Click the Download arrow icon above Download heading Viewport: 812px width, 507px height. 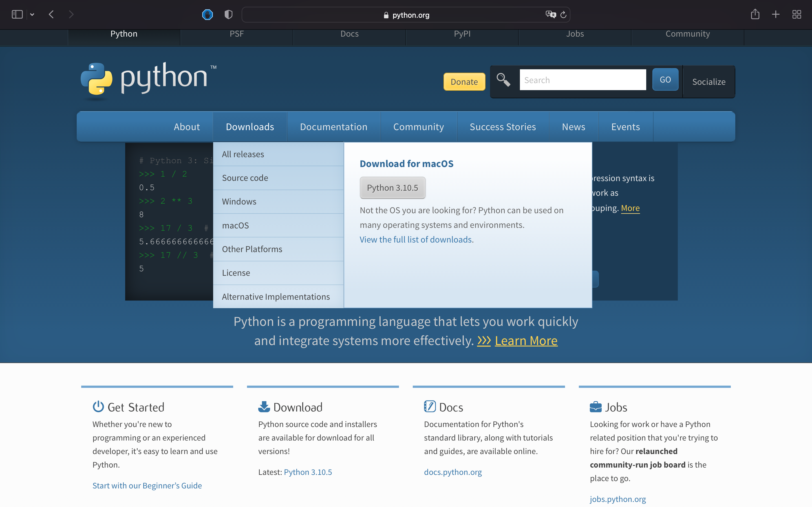(264, 406)
